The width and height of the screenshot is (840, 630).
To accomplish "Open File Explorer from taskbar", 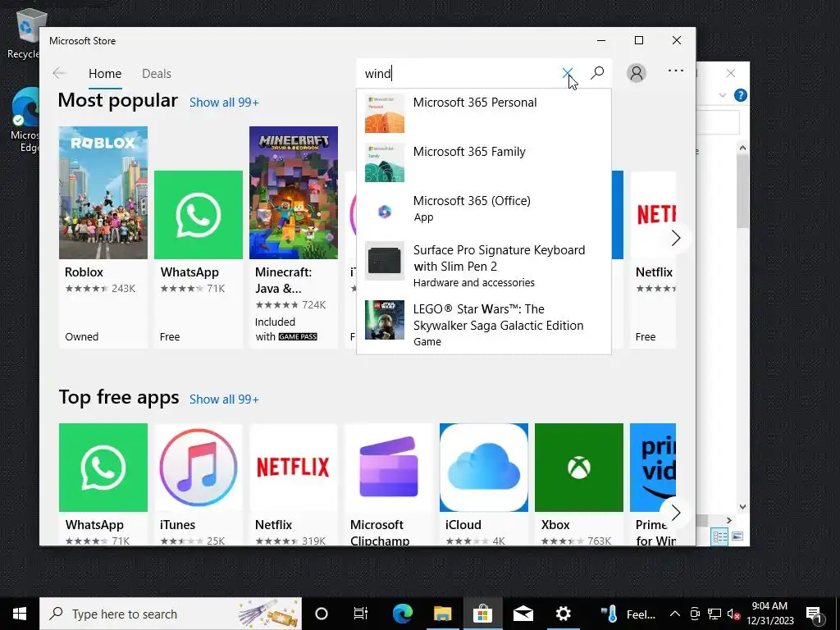I will [442, 614].
